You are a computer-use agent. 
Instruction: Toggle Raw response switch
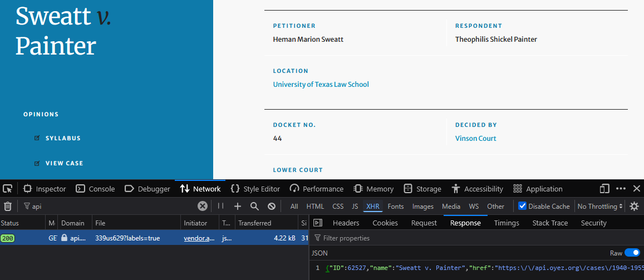(632, 253)
